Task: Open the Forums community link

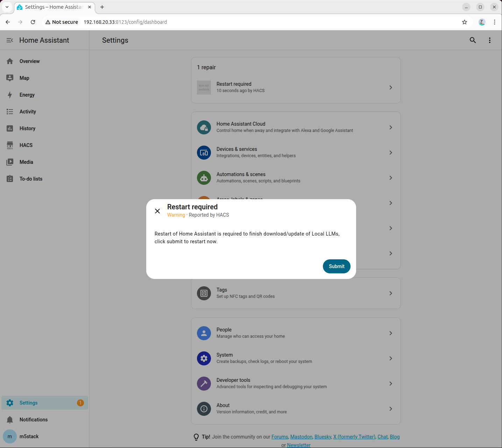Action: coord(280,437)
